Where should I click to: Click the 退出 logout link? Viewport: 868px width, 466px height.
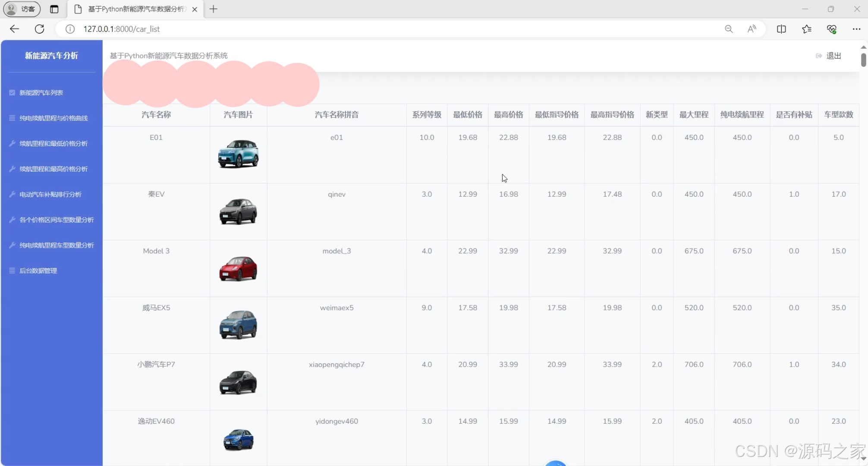833,56
